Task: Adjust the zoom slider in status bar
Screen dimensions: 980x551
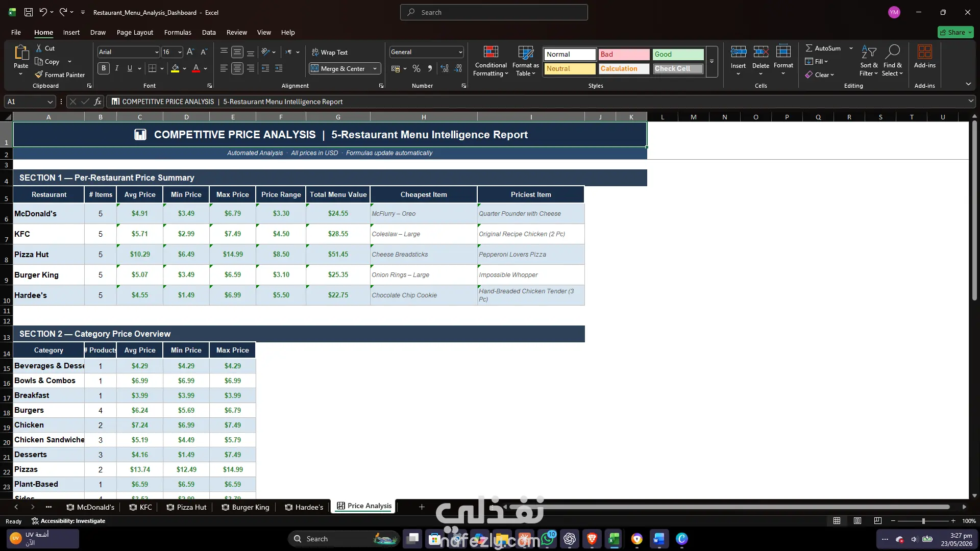Action: tap(923, 521)
